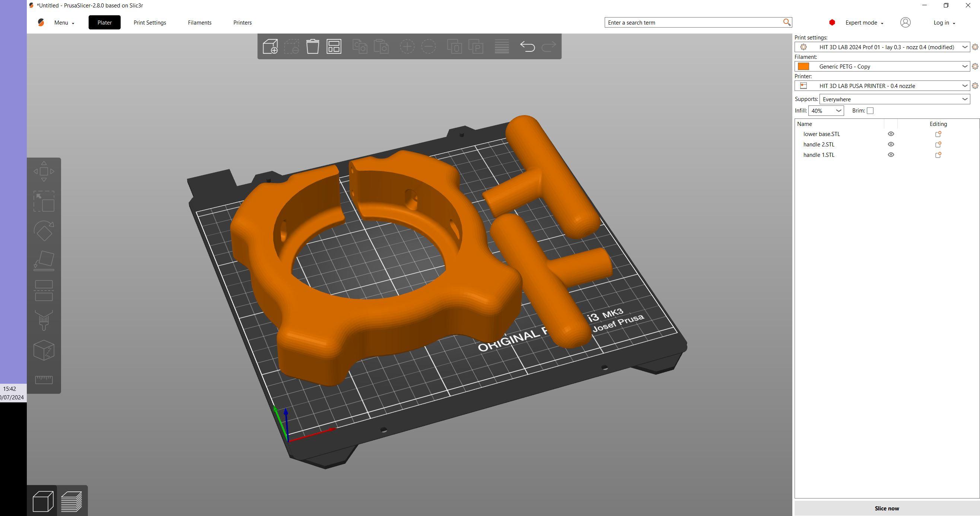Click the Copy toolbar icon
This screenshot has width=980, height=516.
pyautogui.click(x=360, y=47)
